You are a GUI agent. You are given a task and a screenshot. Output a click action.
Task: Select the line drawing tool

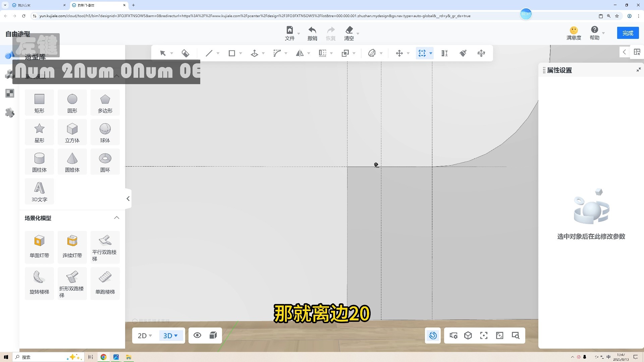pos(209,53)
